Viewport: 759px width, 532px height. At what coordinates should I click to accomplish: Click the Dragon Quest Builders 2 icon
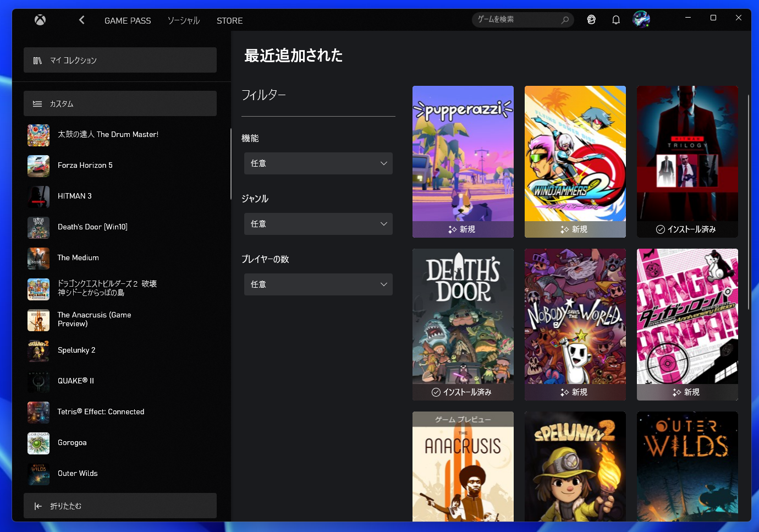pyautogui.click(x=38, y=289)
